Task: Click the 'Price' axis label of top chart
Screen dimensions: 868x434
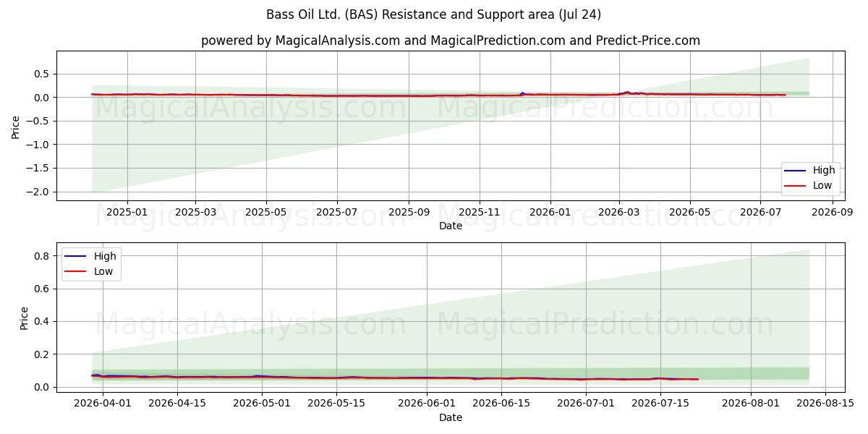Action: coord(16,126)
